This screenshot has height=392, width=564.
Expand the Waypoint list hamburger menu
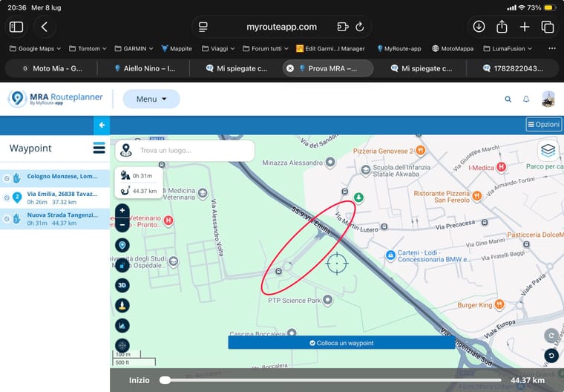click(99, 148)
